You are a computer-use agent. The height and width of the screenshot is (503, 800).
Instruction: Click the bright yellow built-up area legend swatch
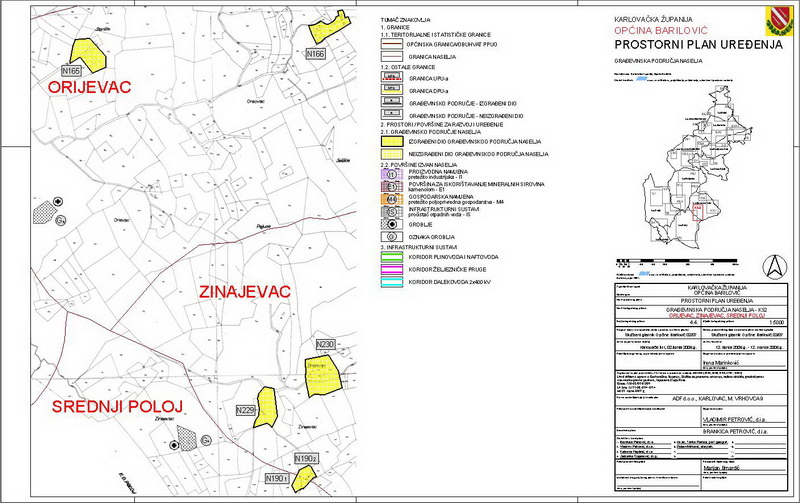pos(391,141)
